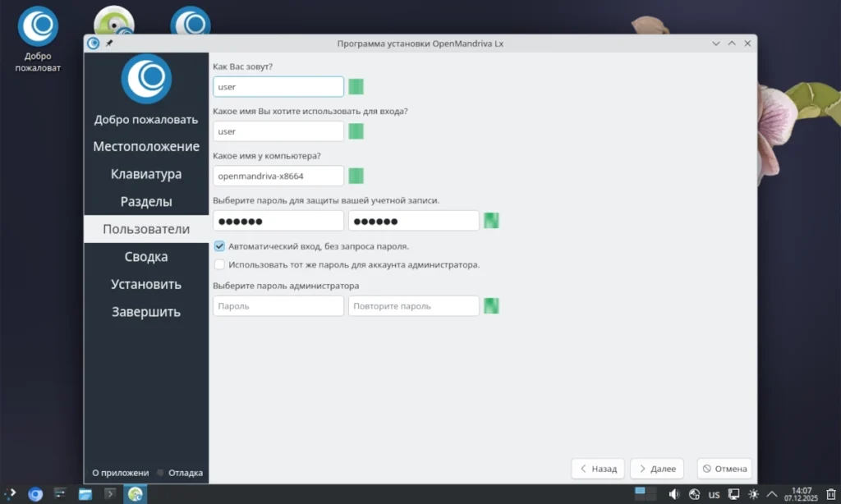
Task: Switch the 'us' keyboard layout indicator
Action: point(714,494)
